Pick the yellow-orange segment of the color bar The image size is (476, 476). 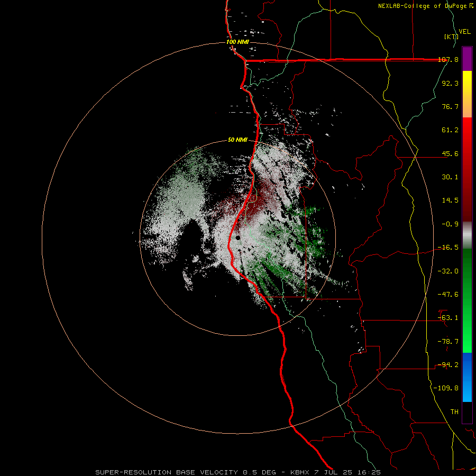click(467, 94)
